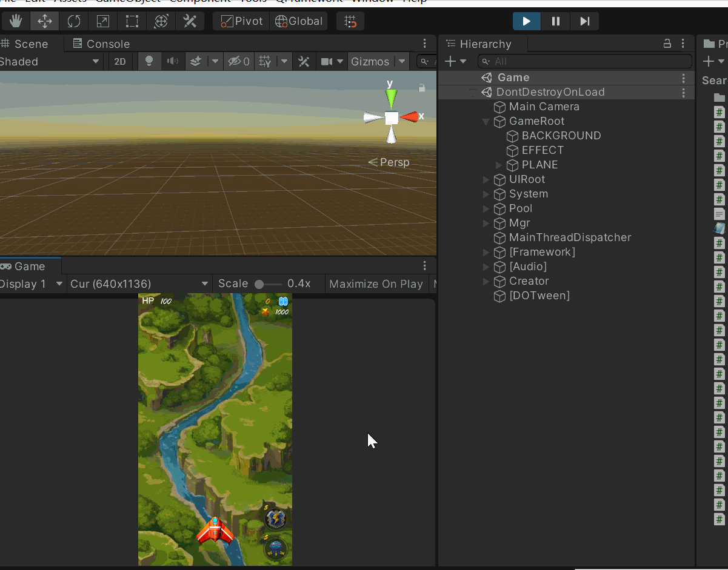Viewport: 728px width, 570px height.
Task: Open component editor tools panel icon
Action: pyautogui.click(x=304, y=61)
